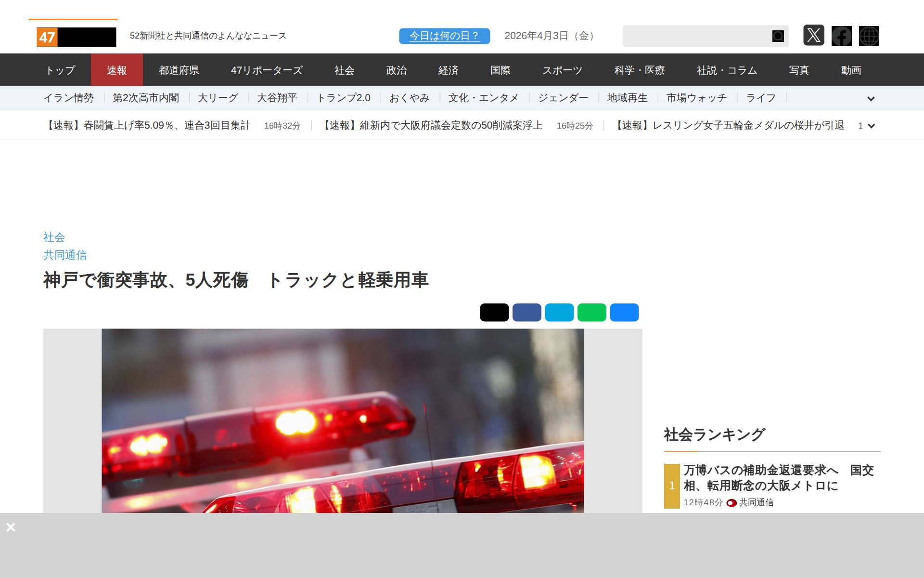Click the 47NEWS site logo
The image size is (924, 578).
point(76,37)
